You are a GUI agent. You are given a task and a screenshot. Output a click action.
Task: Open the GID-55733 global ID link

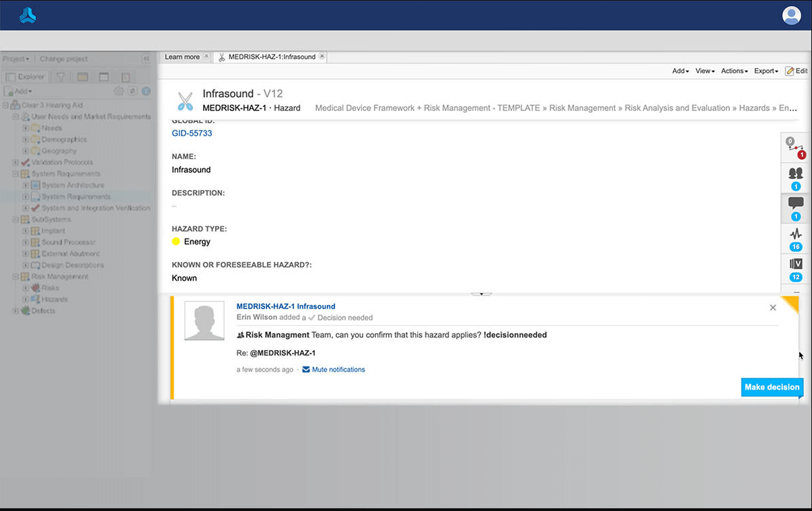point(192,133)
